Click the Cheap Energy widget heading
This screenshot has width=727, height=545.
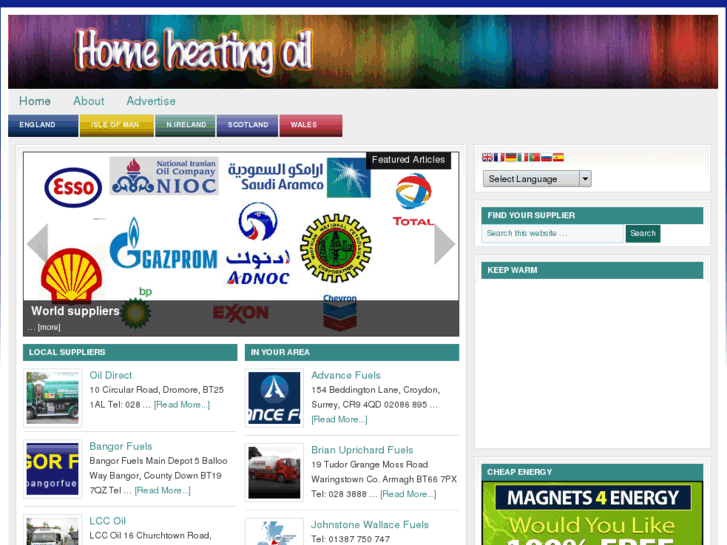pos(592,472)
